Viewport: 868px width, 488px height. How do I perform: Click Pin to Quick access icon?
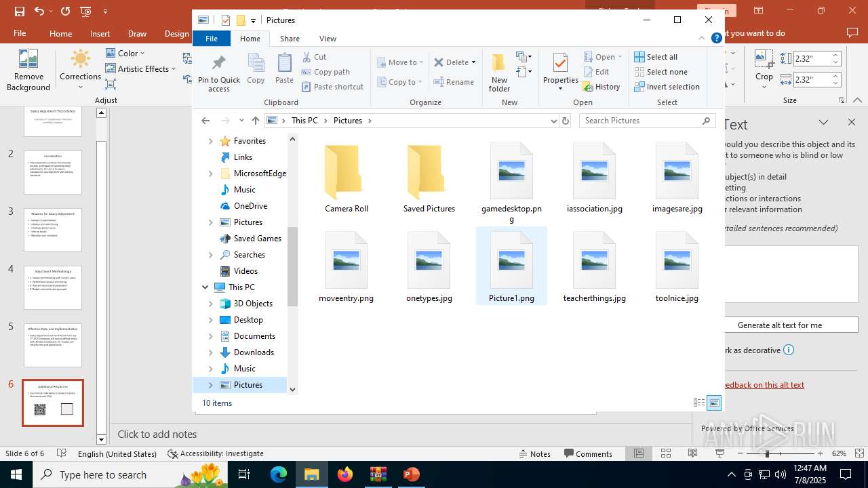218,73
